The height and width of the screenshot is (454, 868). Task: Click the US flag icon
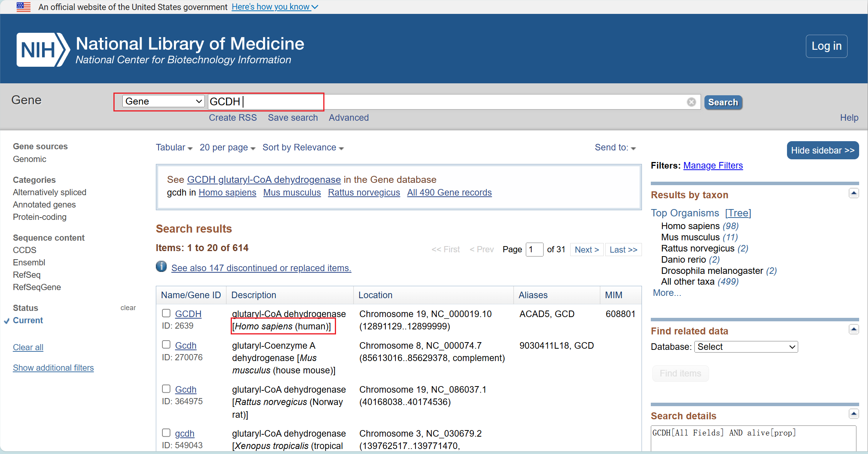24,7
